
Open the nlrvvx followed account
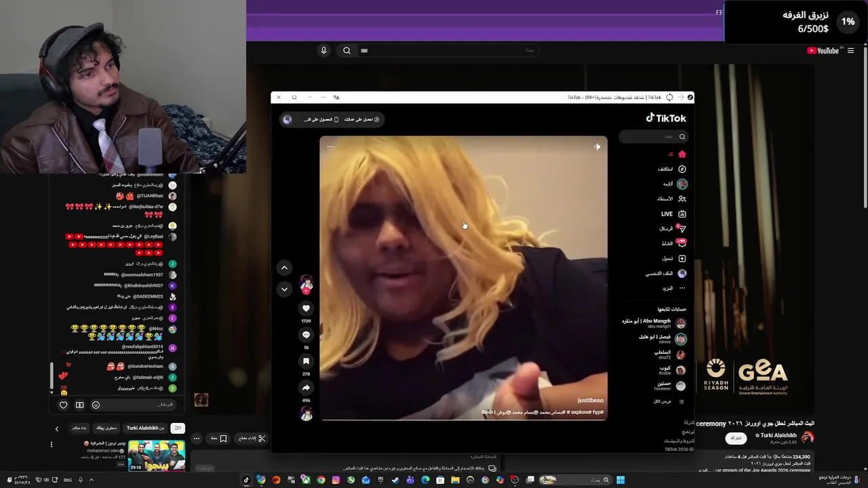coord(662,339)
